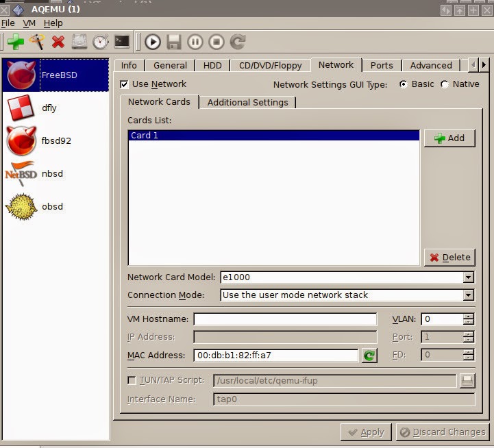
Task: Move tabs right with the arrow button
Action: click(x=484, y=65)
